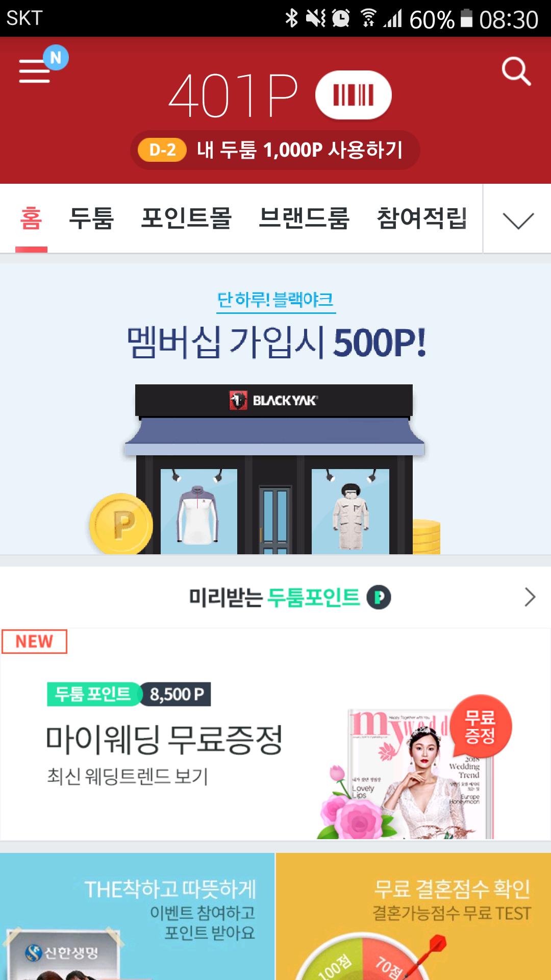Tap the 401P points balance
551x980 pixels.
click(233, 95)
